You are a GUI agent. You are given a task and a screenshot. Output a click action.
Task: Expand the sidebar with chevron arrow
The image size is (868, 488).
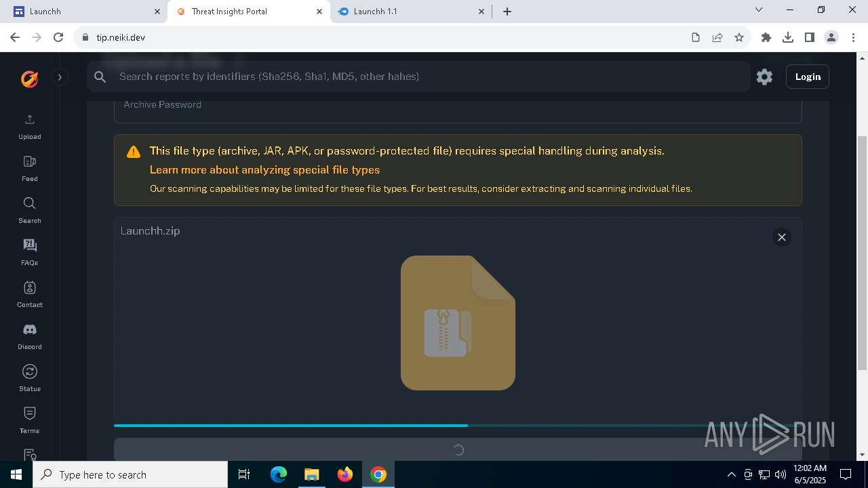(x=60, y=77)
